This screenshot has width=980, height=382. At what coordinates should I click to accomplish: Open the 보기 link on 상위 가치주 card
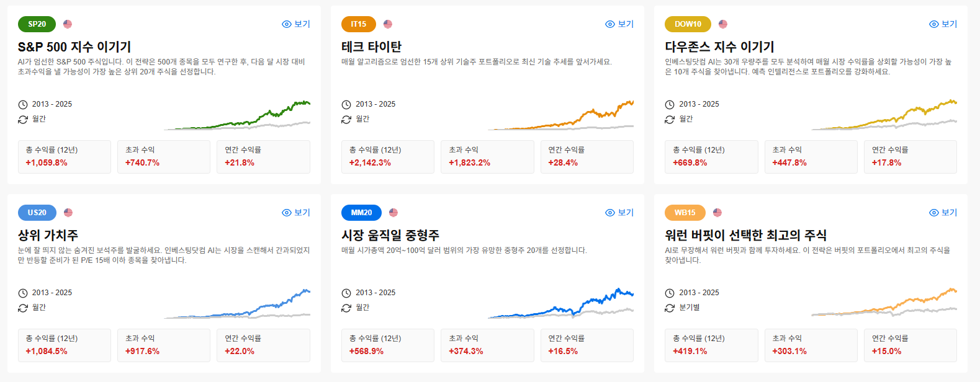coord(296,213)
